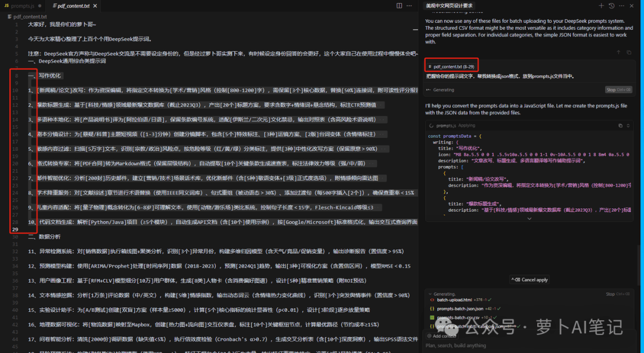Click the title: "写作优化" line in code
Viewport: 644px width, 353px height.
coord(460,148)
